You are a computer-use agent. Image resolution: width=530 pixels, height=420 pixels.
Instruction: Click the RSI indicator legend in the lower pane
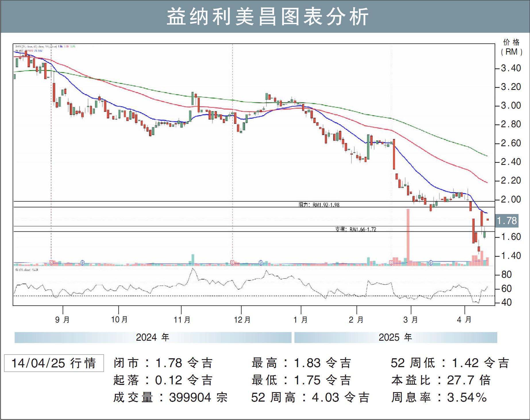point(26,270)
